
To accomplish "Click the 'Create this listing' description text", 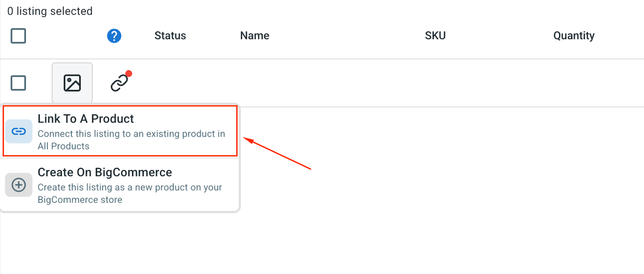I will click(130, 193).
